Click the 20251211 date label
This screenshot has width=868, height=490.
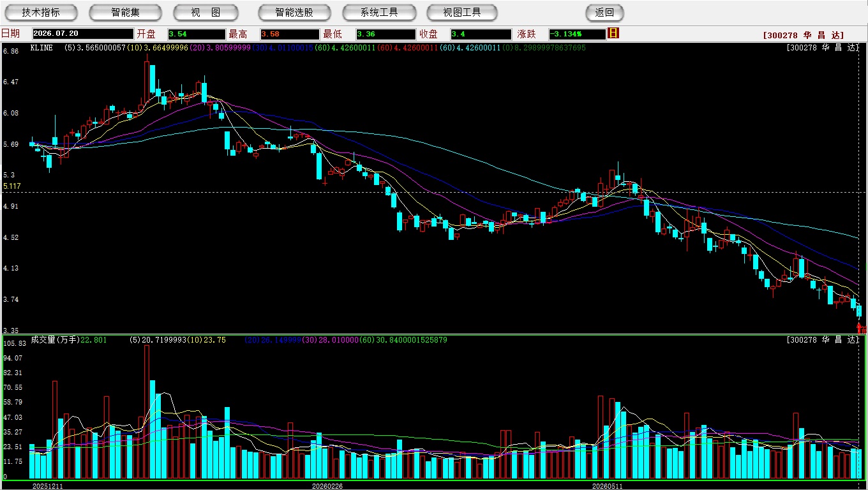click(x=49, y=486)
